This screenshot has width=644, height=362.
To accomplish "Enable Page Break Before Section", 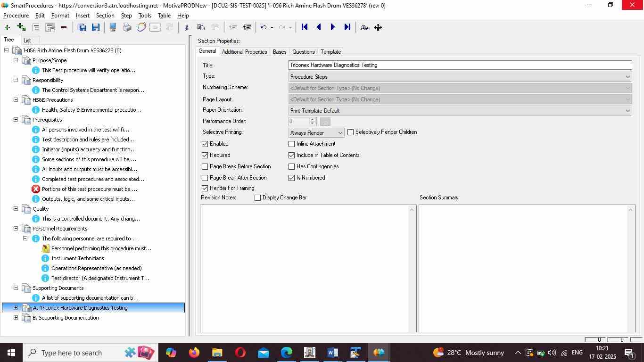I will click(x=205, y=166).
